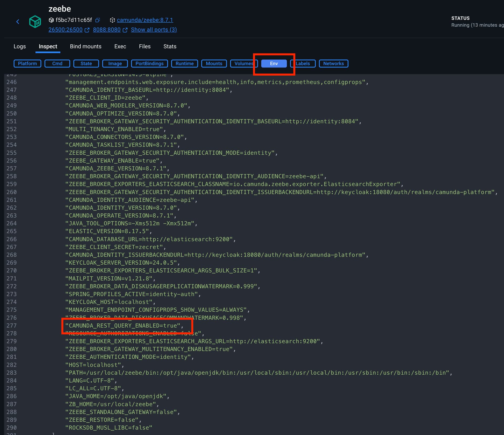Click the teal zeebe container cube icon
504x435 pixels.
(x=35, y=22)
